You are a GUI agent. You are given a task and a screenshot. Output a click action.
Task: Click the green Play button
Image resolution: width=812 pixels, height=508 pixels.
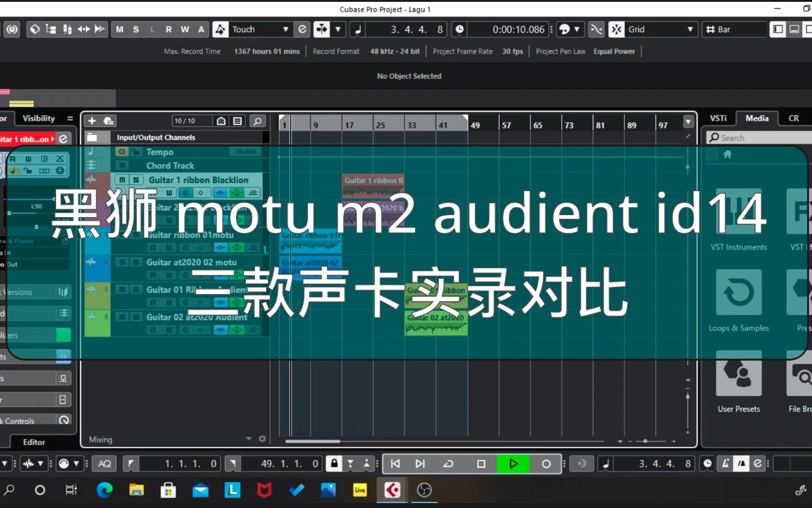513,464
